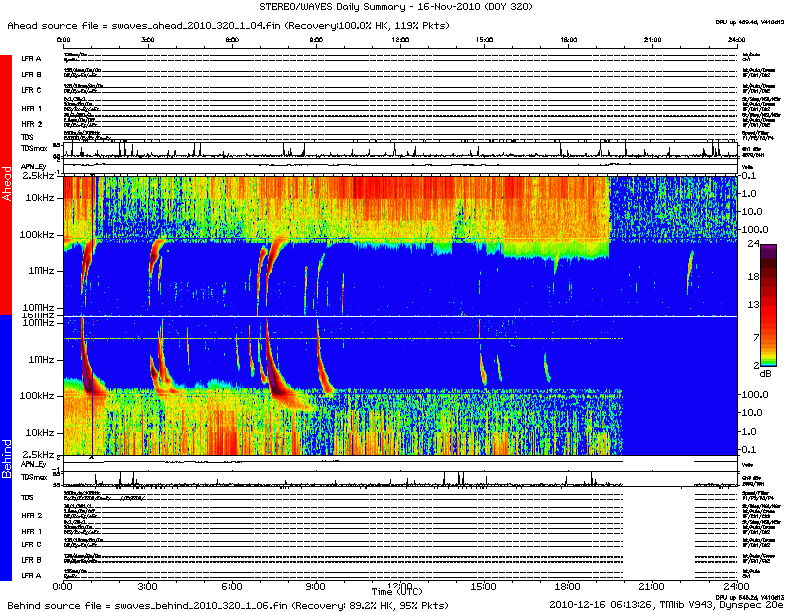This screenshot has height=612, width=792.
Task: Click the blue Behind spacecraft sidebar label
Action: pyautogui.click(x=7, y=463)
